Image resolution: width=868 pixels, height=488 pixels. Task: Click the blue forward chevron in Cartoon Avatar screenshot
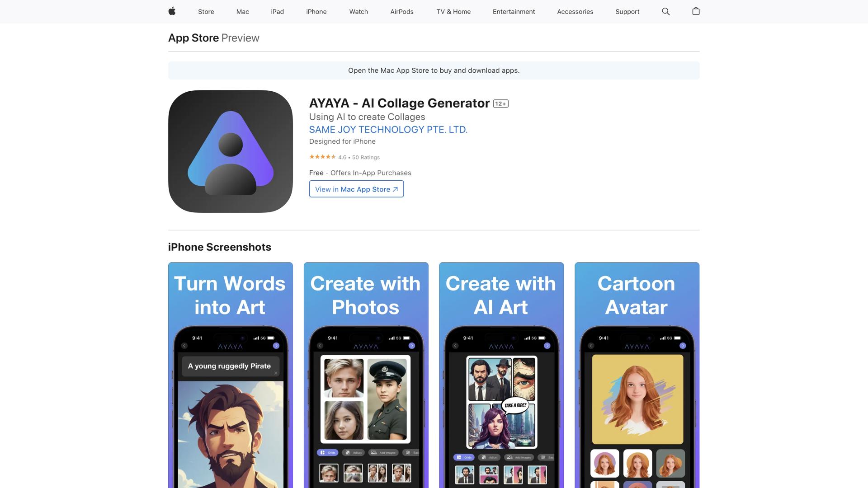683,346
